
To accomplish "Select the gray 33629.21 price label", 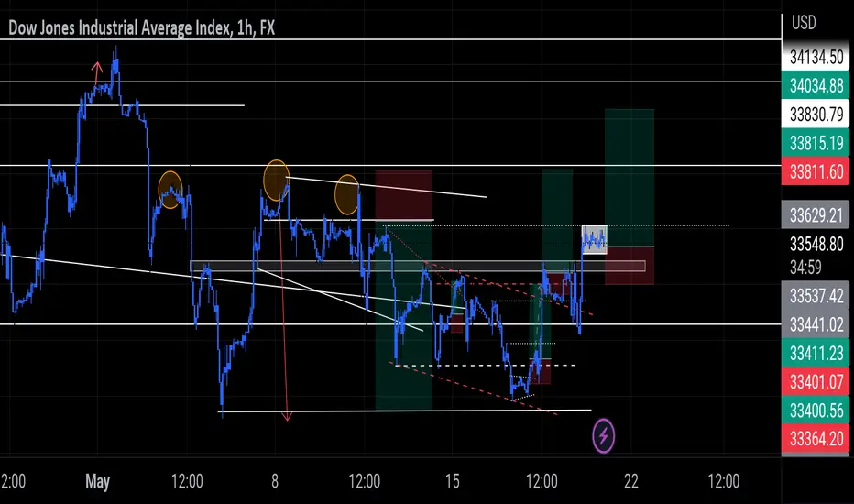I will [816, 215].
